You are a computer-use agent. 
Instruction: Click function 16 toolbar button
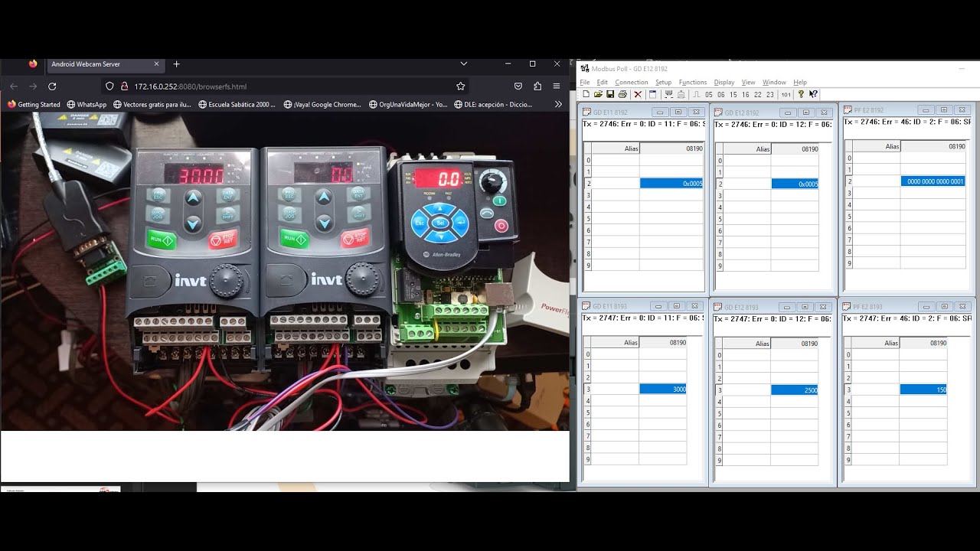tap(745, 95)
